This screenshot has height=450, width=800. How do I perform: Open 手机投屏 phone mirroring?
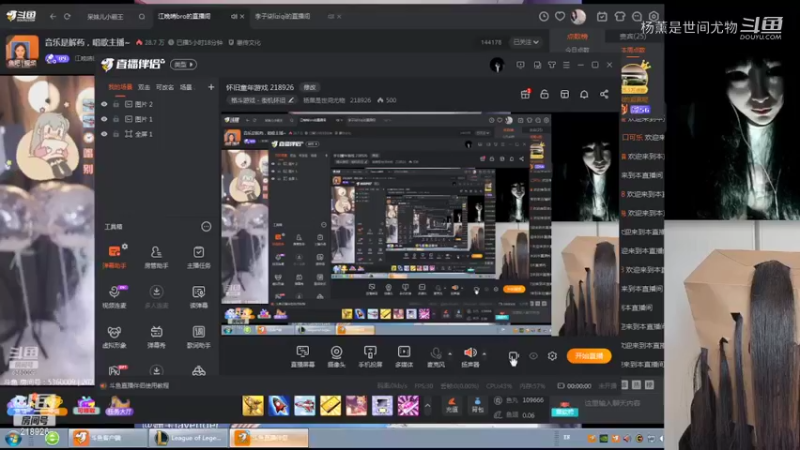coord(370,356)
